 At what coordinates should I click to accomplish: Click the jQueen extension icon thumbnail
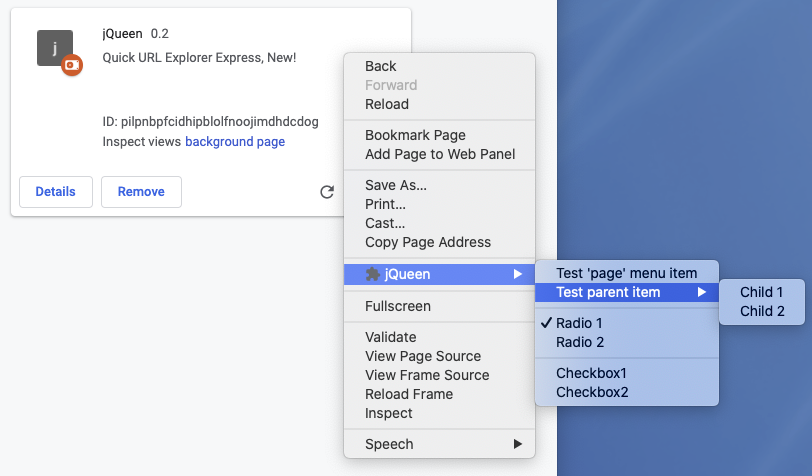coord(56,48)
